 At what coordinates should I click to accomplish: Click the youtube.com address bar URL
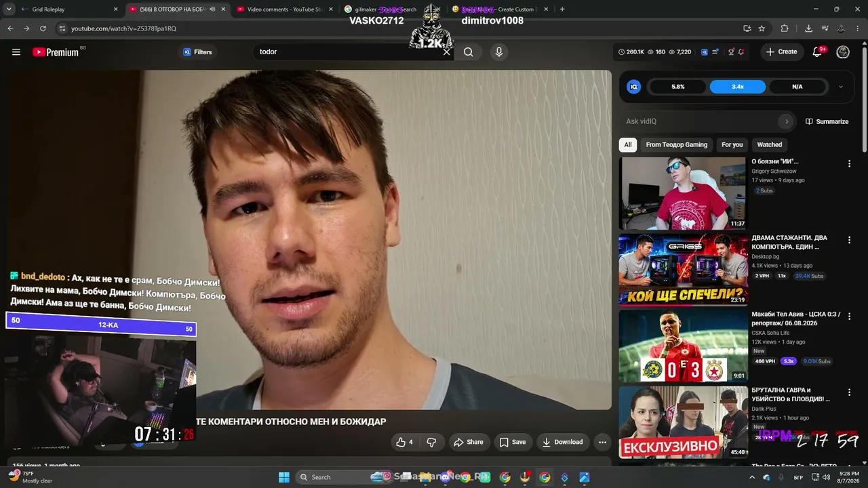point(123,28)
